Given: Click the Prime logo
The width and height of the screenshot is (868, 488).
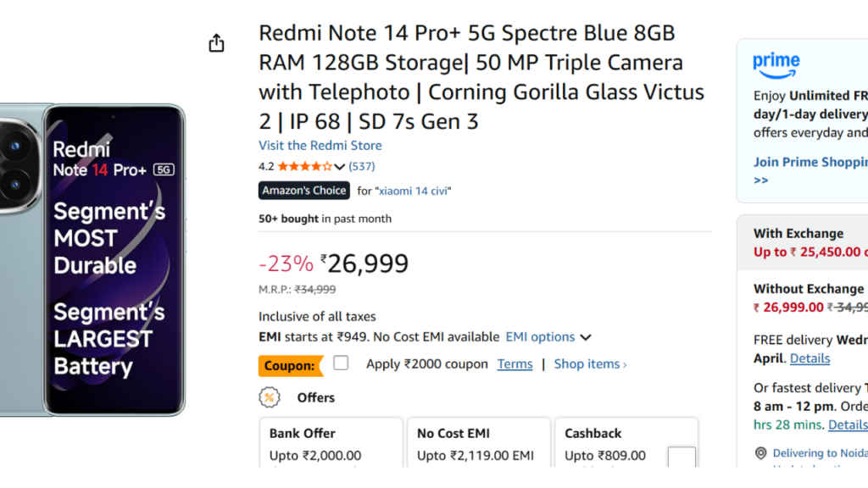Looking at the screenshot, I should point(776,64).
